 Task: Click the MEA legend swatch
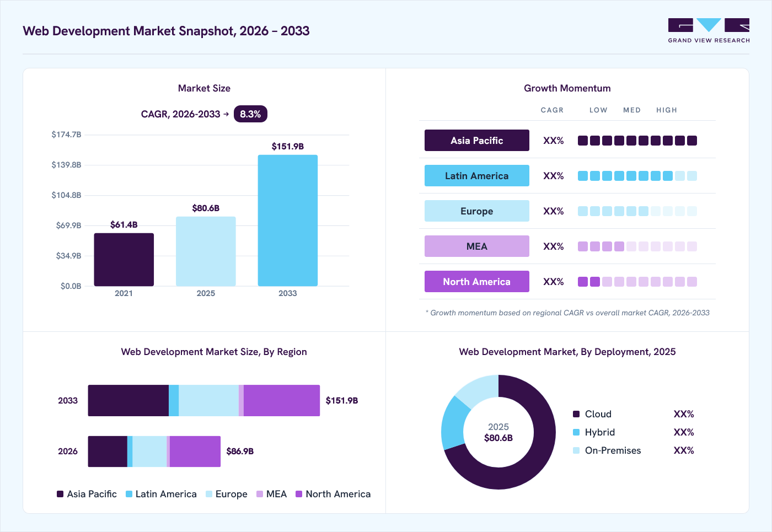coord(260,494)
